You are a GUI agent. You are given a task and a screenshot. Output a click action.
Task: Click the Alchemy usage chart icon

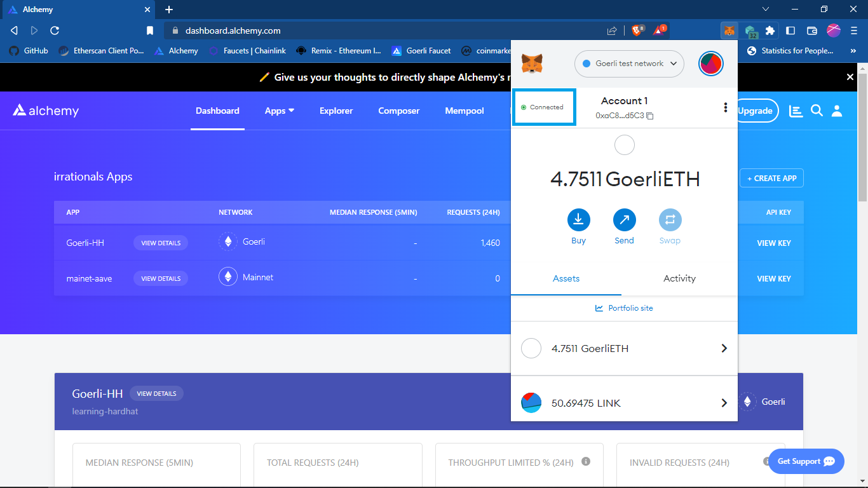tap(796, 111)
